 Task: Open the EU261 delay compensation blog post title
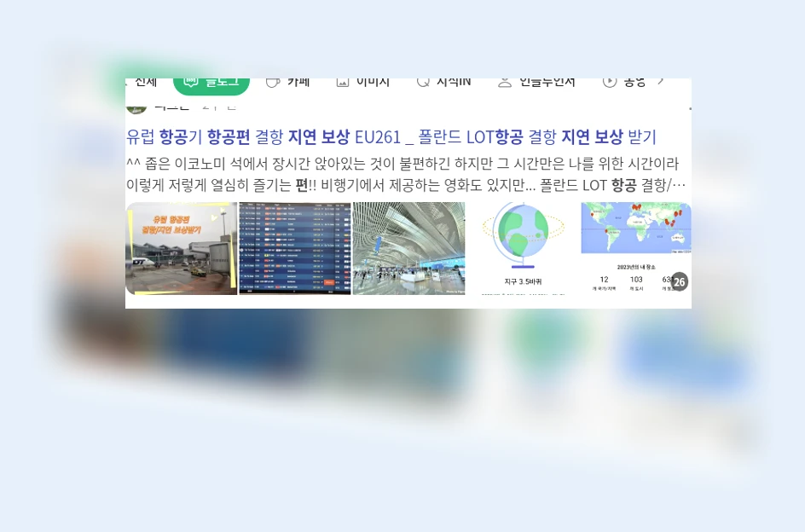click(x=391, y=137)
